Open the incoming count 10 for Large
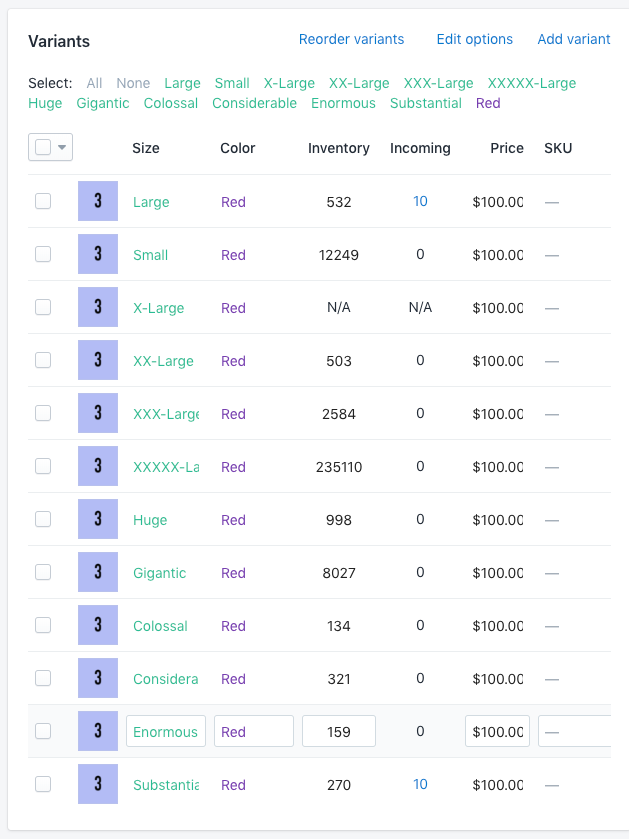This screenshot has height=839, width=629. (420, 201)
